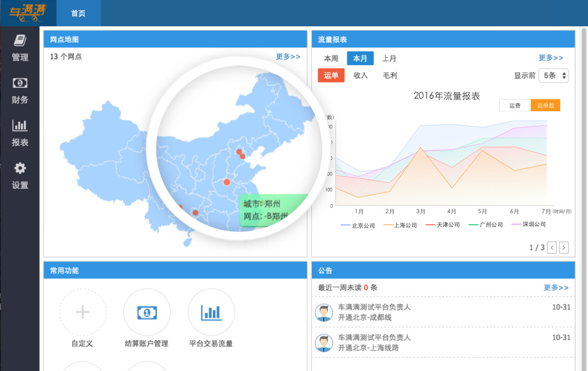Screen dimensions: 588x371
Task: Go to next chart page arrow
Action: [564, 248]
